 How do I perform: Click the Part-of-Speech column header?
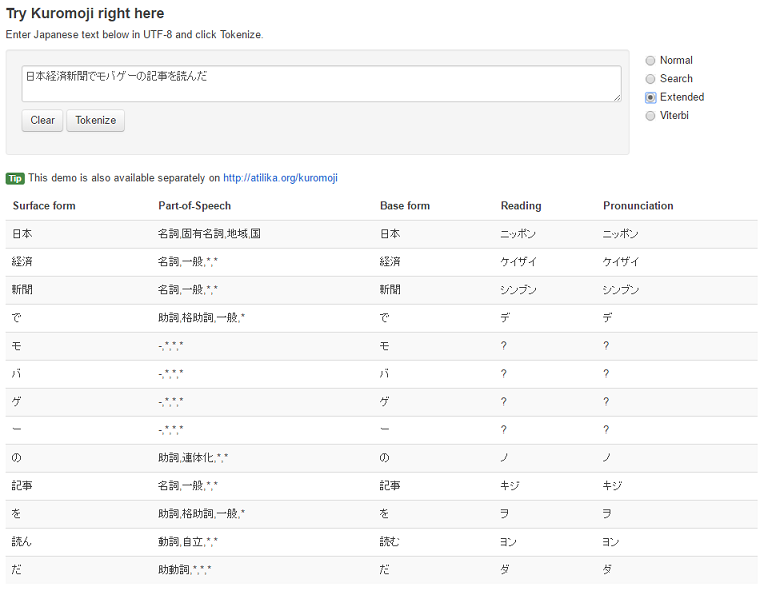(x=194, y=206)
